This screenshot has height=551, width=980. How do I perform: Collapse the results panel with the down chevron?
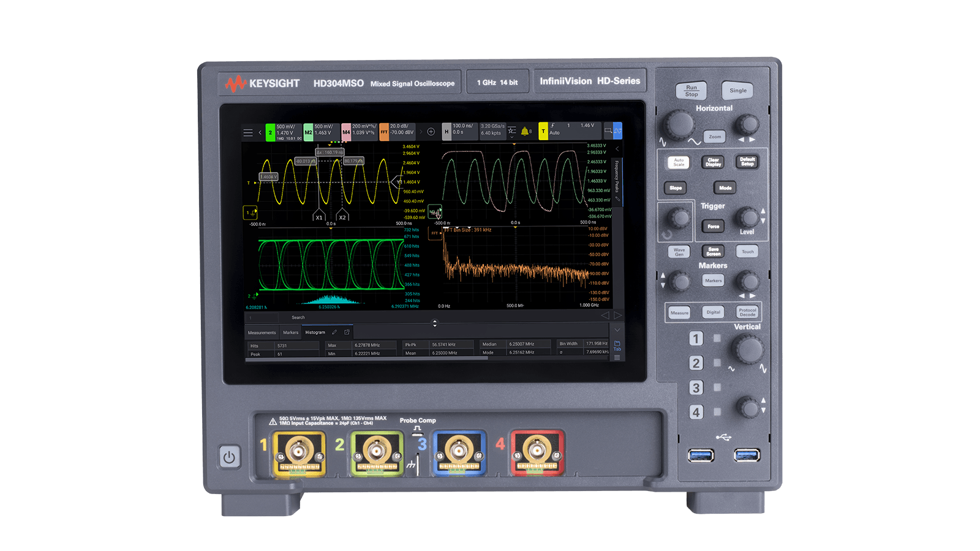(617, 330)
